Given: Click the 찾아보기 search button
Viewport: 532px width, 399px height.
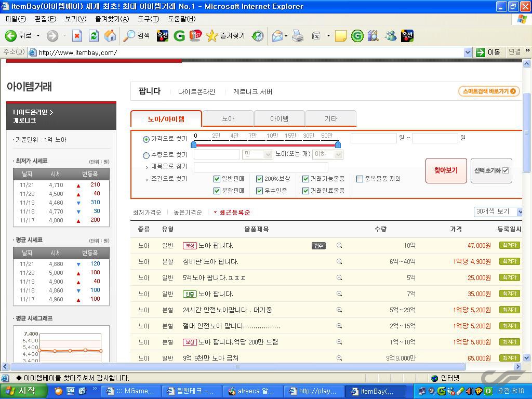Looking at the screenshot, I should [446, 170].
